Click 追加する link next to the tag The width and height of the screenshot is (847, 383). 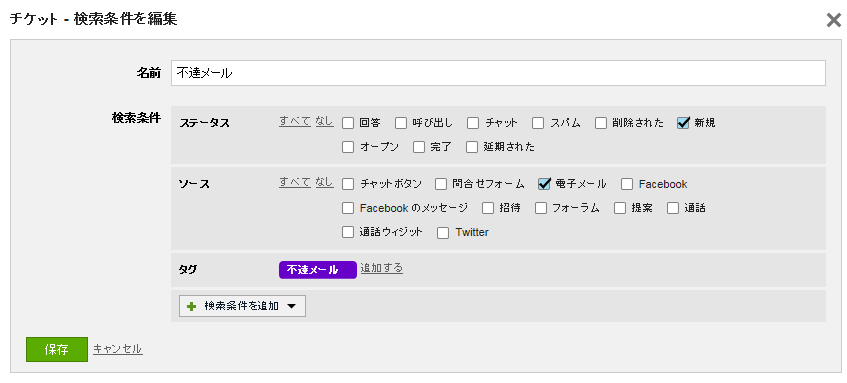[381, 268]
